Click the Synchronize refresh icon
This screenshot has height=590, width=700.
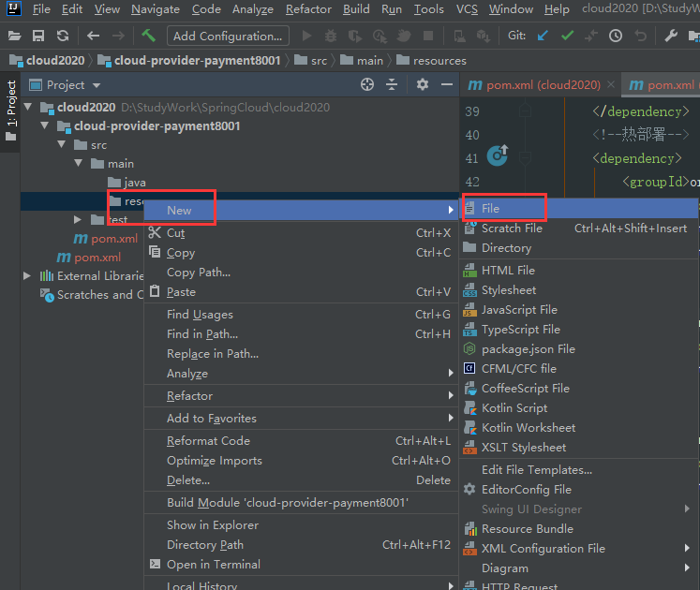click(x=63, y=36)
